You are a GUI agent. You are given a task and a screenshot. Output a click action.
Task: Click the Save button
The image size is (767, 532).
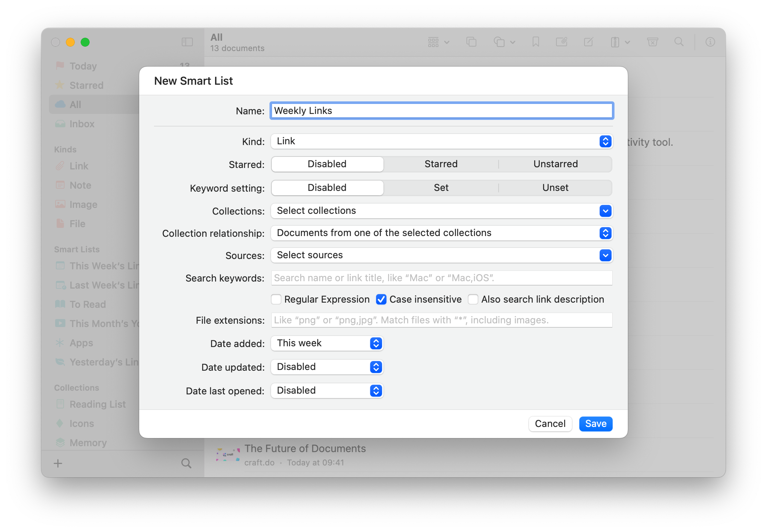tap(596, 424)
